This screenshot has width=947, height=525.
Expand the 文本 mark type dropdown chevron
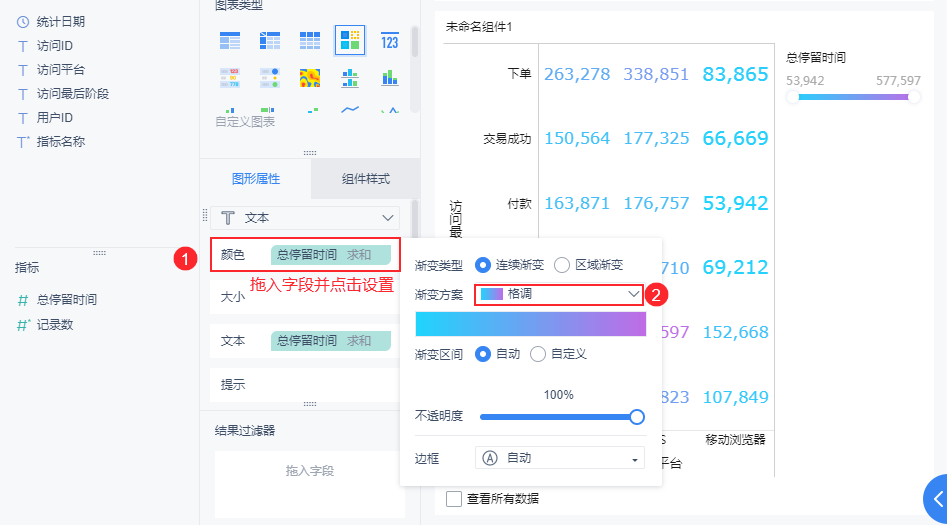[388, 218]
